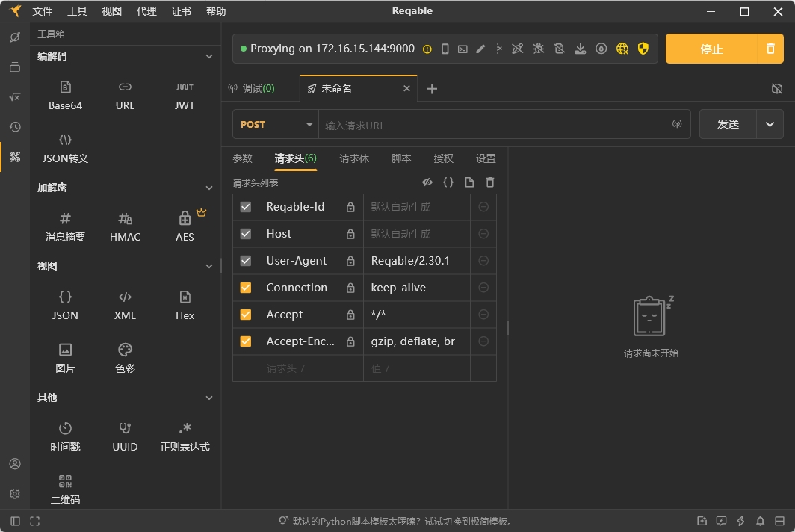Add a new request tab

point(431,89)
